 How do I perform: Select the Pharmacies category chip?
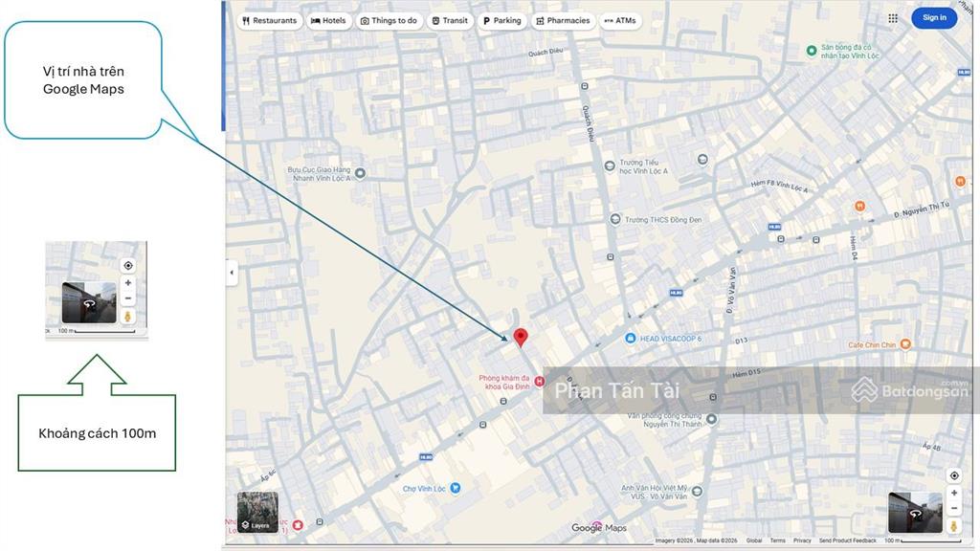[562, 20]
